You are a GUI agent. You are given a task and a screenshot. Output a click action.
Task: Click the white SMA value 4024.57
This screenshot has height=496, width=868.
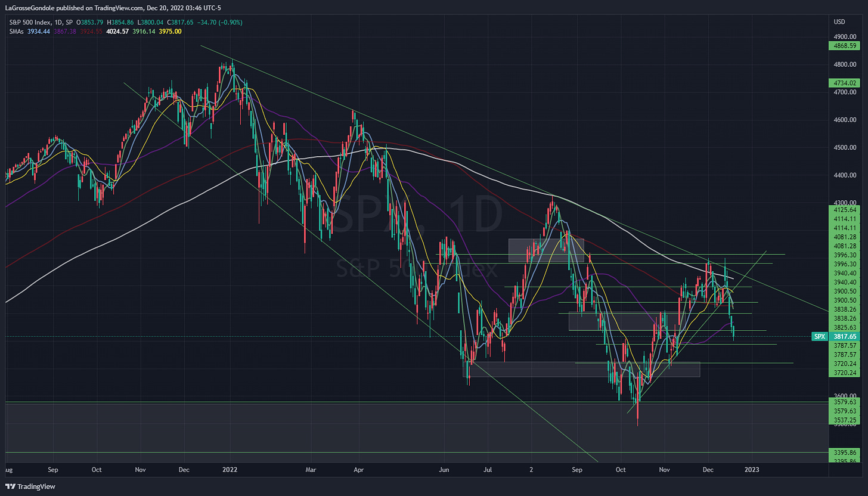tap(117, 31)
